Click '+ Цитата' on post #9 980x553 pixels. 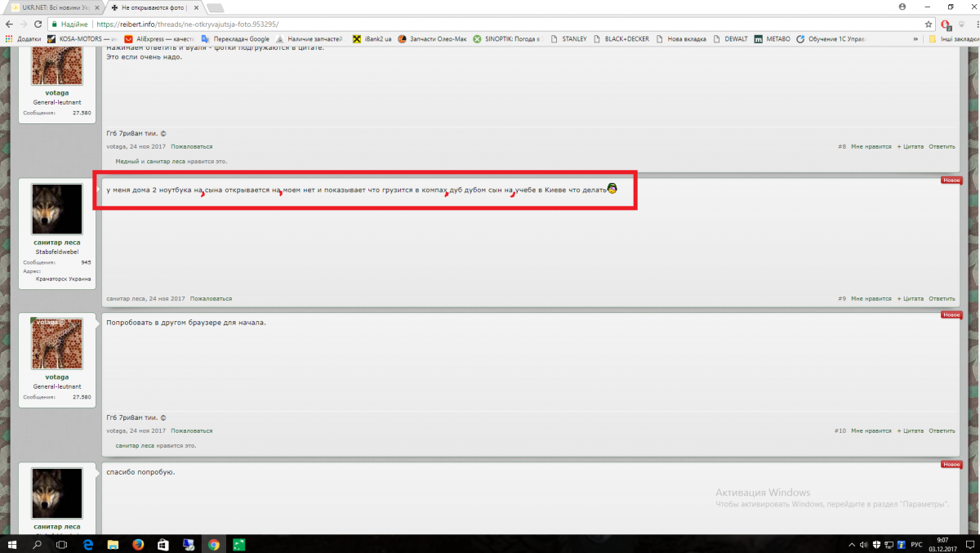click(910, 298)
